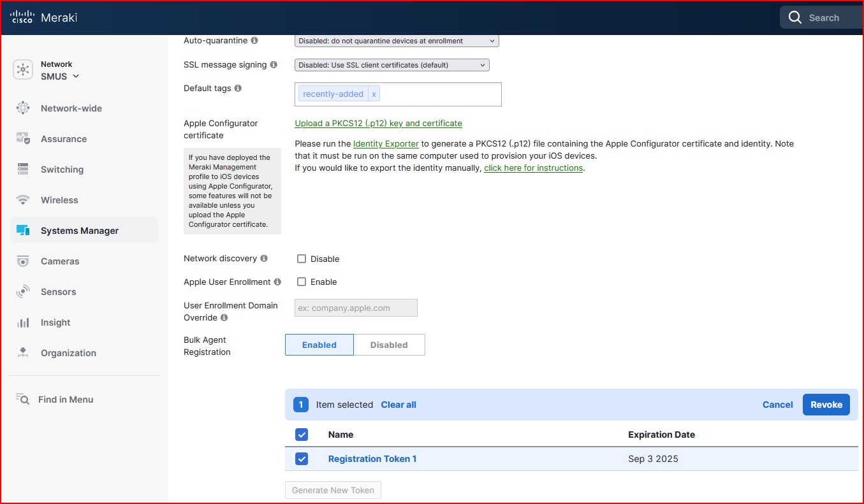Image resolution: width=864 pixels, height=504 pixels.
Task: Open the Registration Token 1 link
Action: click(x=372, y=459)
